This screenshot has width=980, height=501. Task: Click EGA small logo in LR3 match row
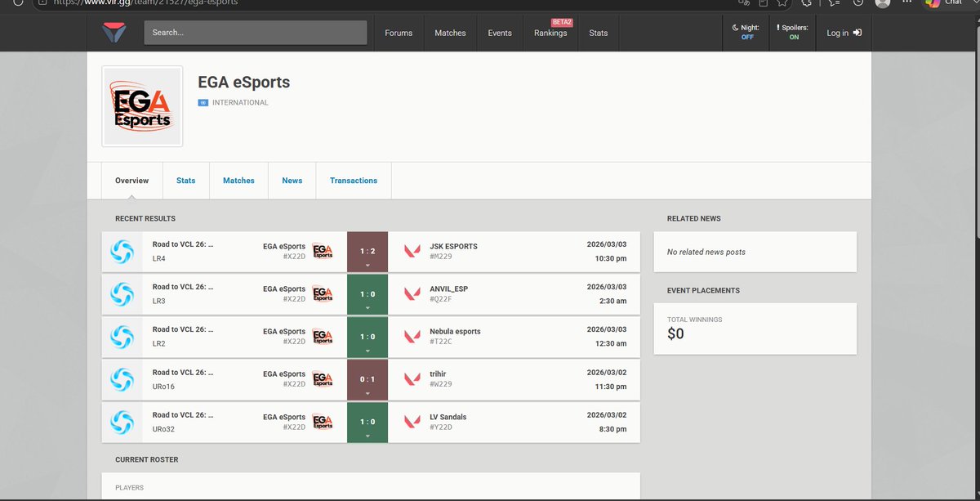323,293
